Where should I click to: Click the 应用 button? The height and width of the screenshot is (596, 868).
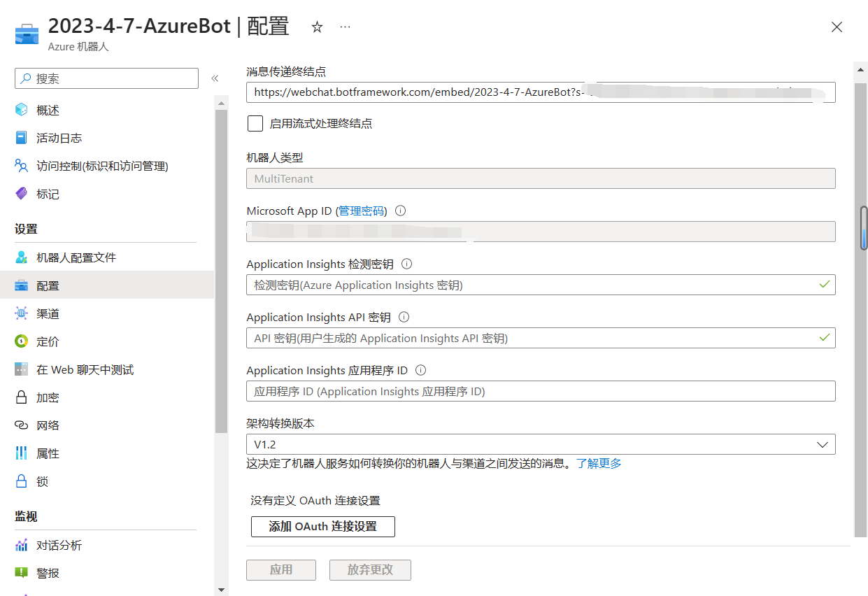(281, 569)
